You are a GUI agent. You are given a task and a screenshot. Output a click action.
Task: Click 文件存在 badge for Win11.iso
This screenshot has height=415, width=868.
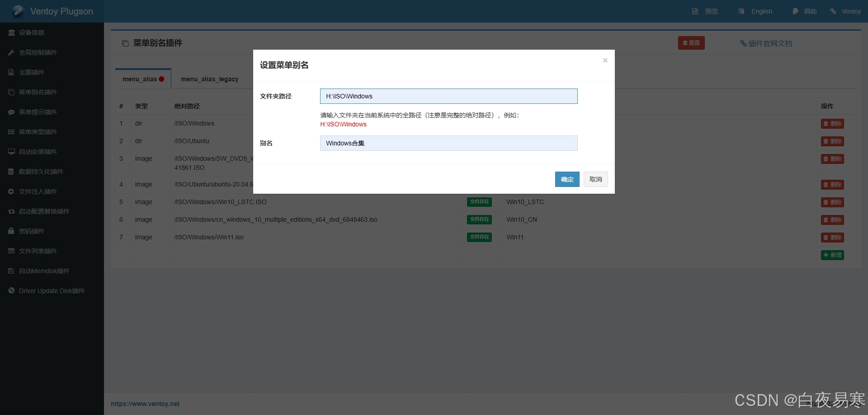(479, 237)
